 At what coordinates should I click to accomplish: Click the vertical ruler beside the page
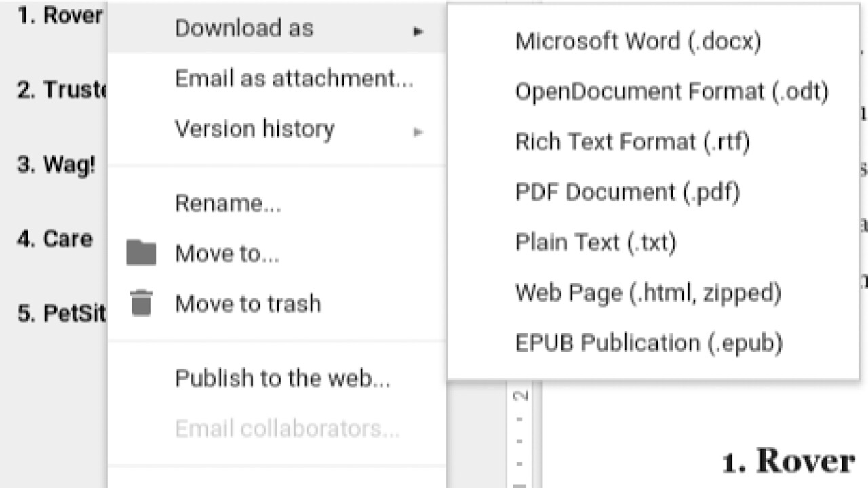click(x=521, y=434)
